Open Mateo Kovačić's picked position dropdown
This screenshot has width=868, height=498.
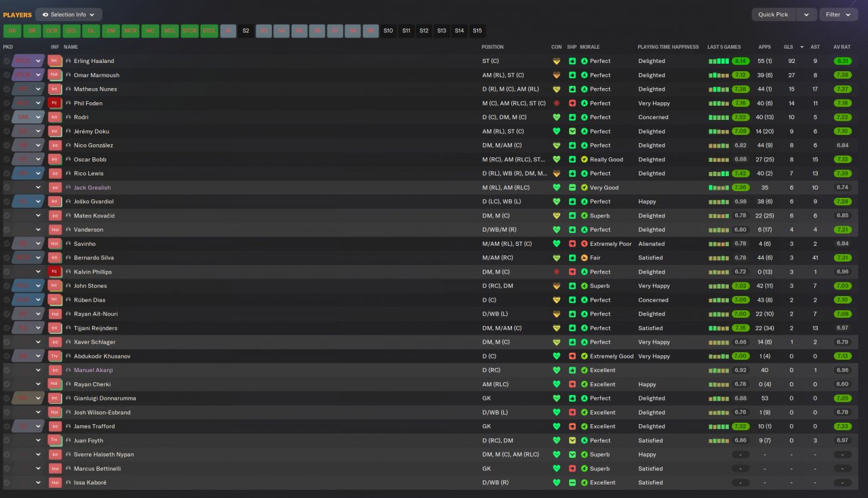tap(39, 215)
